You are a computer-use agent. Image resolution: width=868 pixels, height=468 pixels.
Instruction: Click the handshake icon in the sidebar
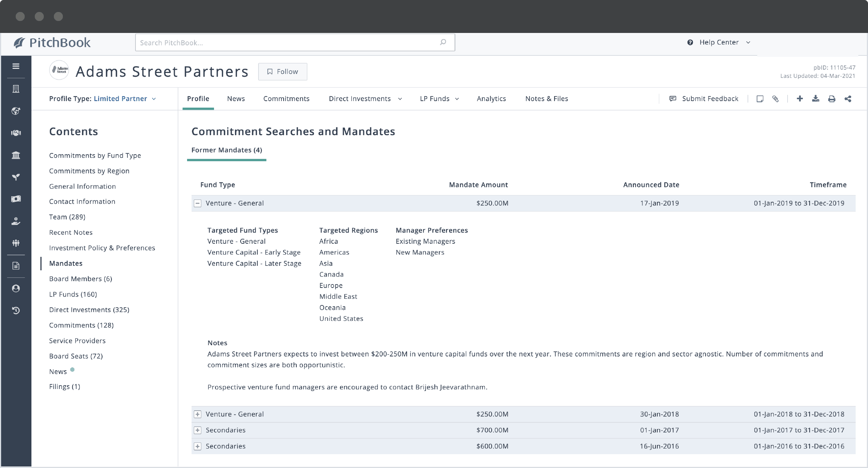(16, 133)
